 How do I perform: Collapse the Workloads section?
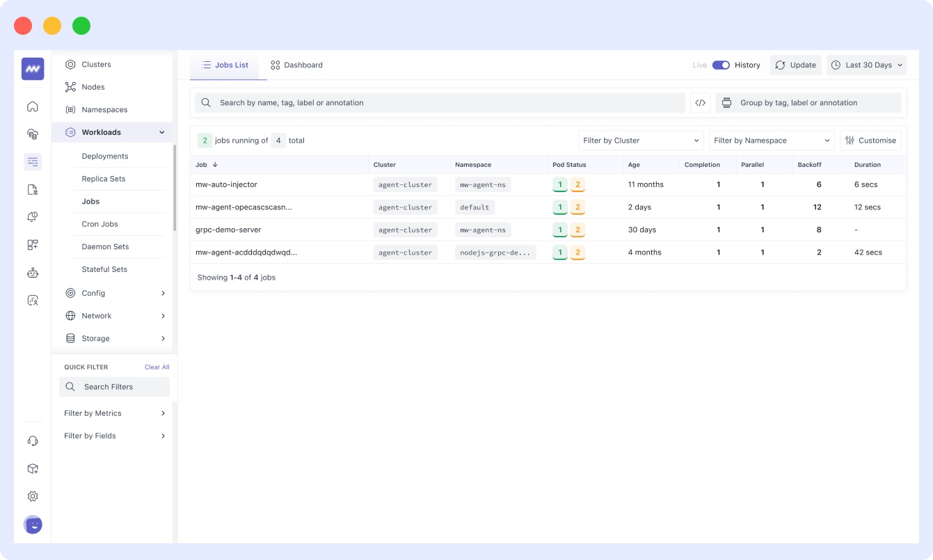(162, 132)
